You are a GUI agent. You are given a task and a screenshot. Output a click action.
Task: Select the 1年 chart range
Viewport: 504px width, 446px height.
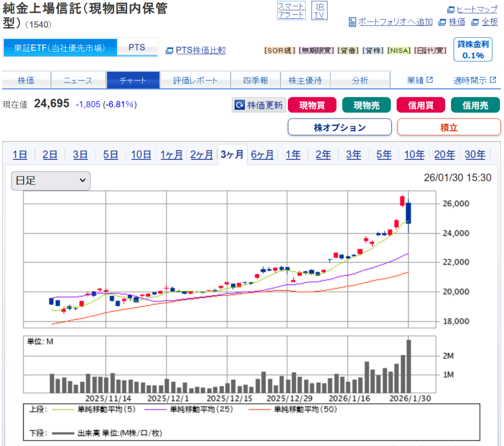[x=293, y=155]
